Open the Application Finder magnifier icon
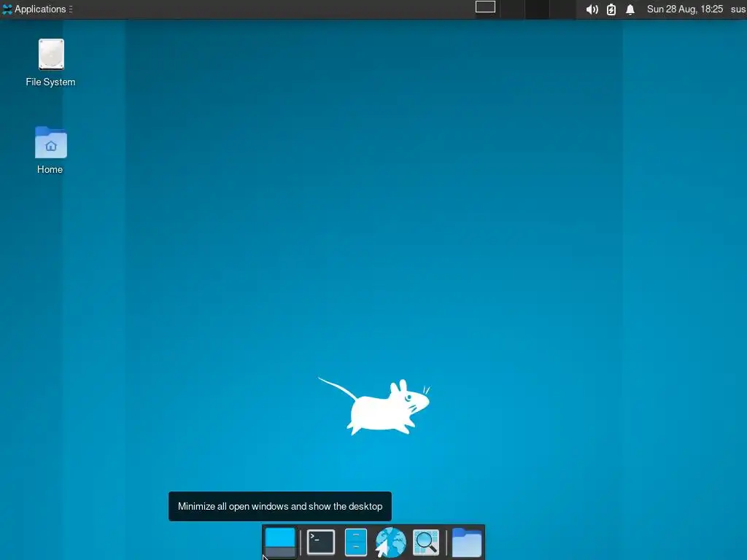 (x=425, y=542)
